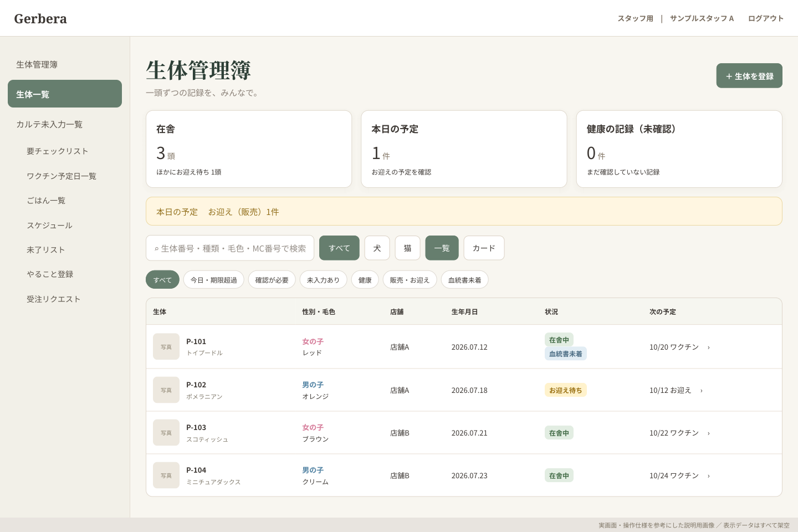Click the お迎え（販売）1件 notice banner
The image size is (798, 532).
(x=464, y=211)
